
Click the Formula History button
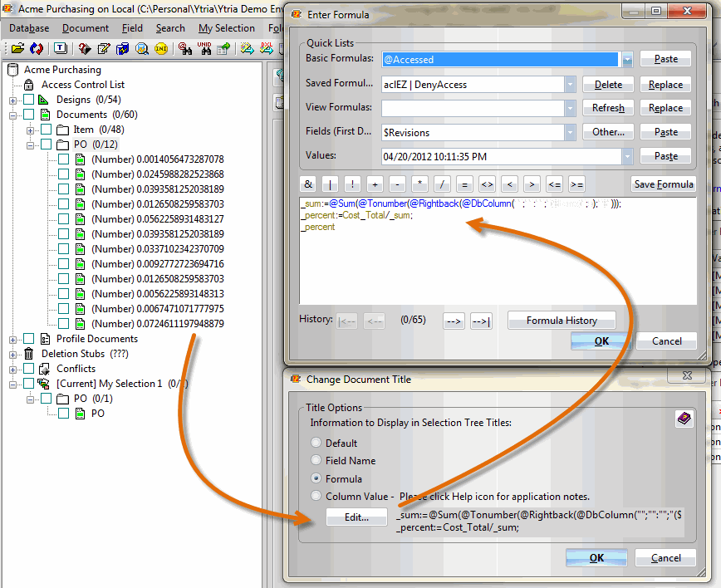pos(561,321)
